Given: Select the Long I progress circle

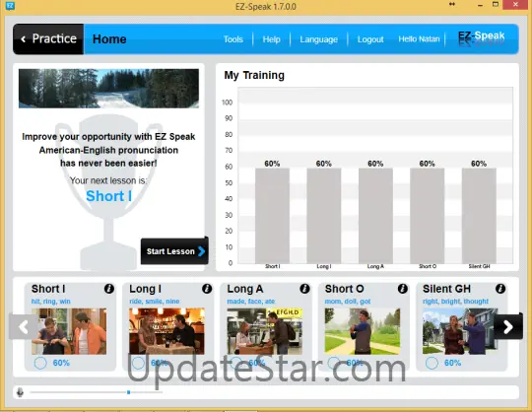Looking at the screenshot, I should coord(138,363).
